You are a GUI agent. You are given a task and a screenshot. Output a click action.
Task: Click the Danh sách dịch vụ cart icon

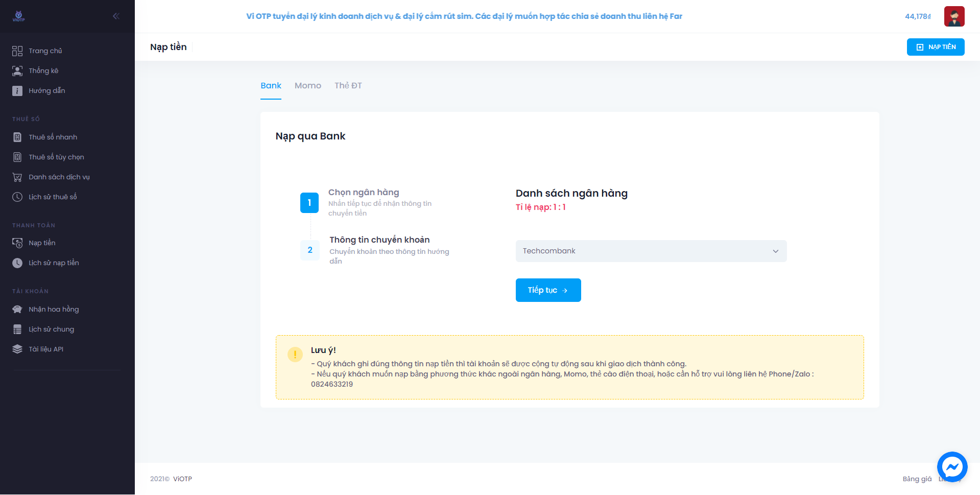(17, 177)
